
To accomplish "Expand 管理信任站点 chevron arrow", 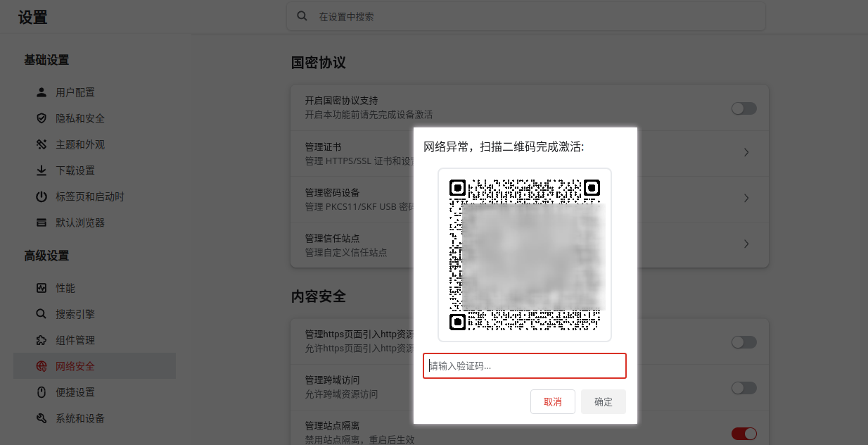I will [x=746, y=244].
